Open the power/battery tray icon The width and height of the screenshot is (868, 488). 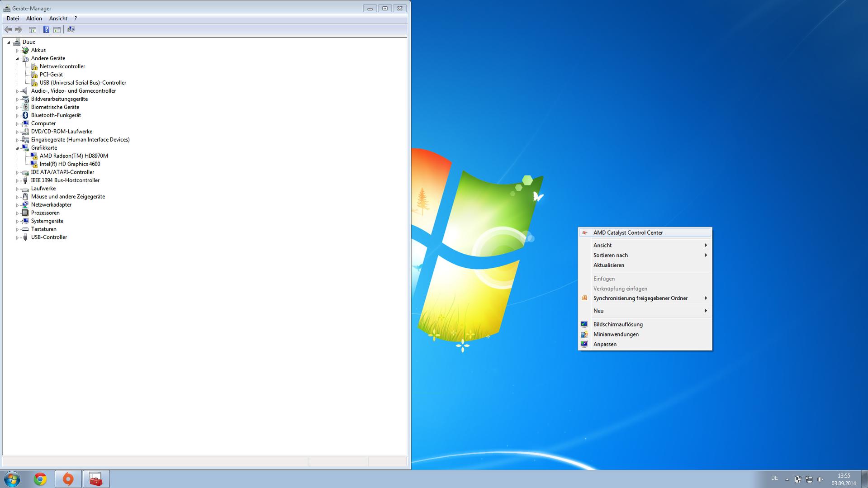click(798, 479)
